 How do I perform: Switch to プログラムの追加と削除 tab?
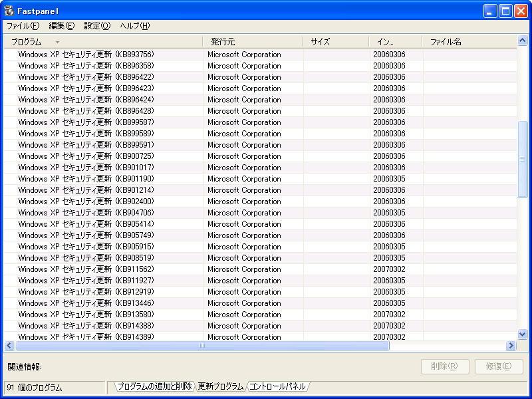(x=154, y=386)
